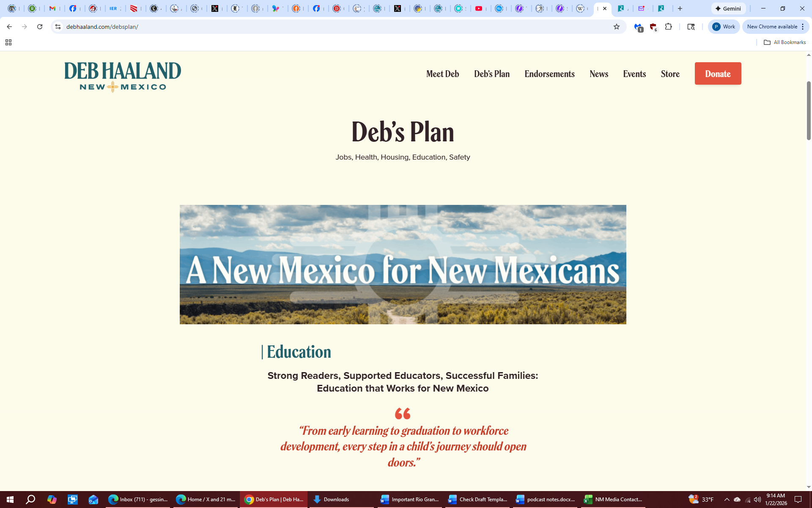The image size is (812, 508).
Task: Go to the Endorsements page
Action: pos(549,74)
